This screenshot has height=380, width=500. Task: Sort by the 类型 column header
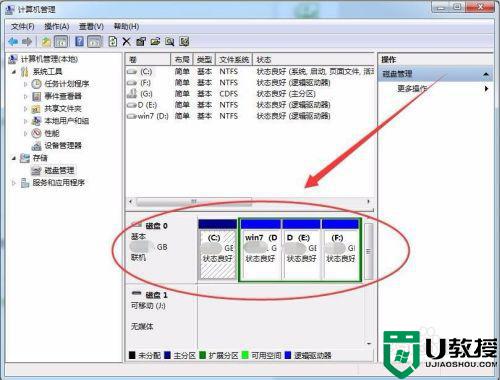coord(204,60)
